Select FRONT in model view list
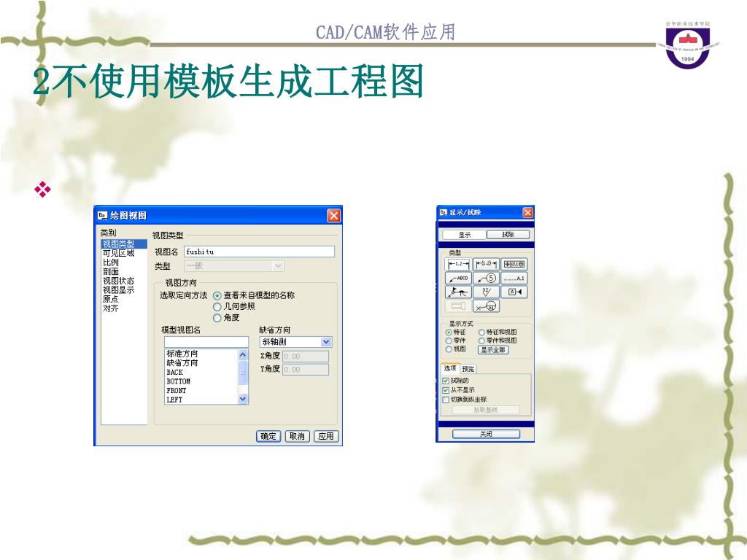 (201, 391)
